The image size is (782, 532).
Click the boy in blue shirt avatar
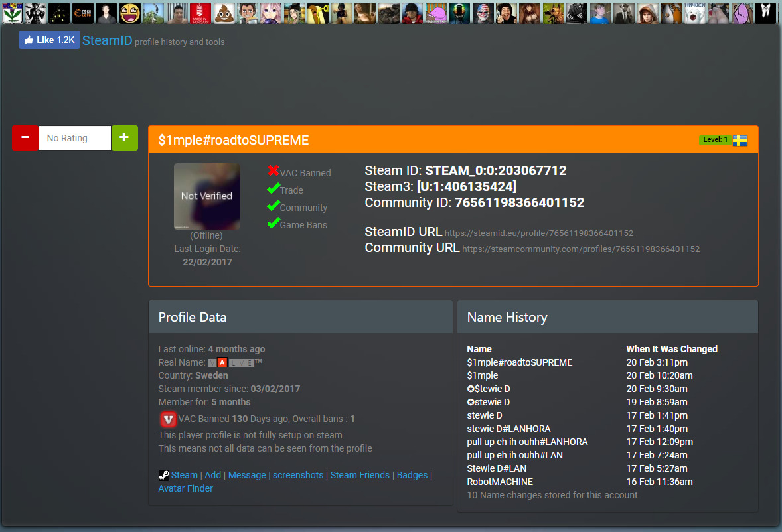601,13
